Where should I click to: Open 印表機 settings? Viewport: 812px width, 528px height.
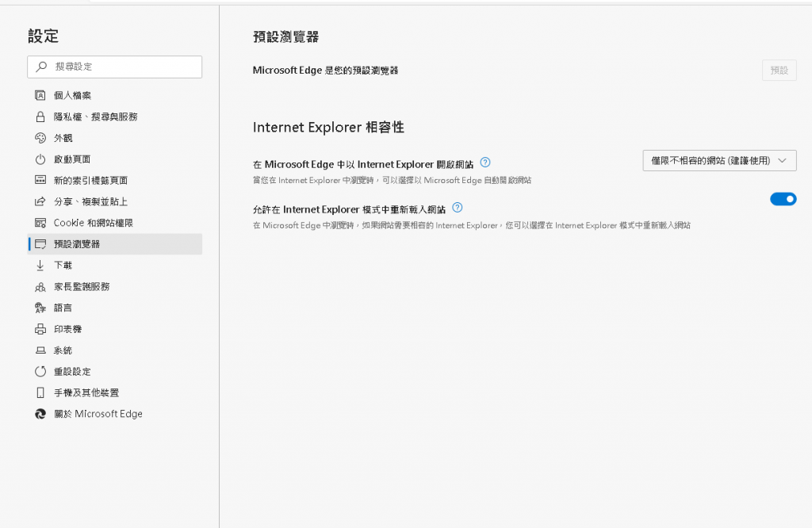pos(114,329)
